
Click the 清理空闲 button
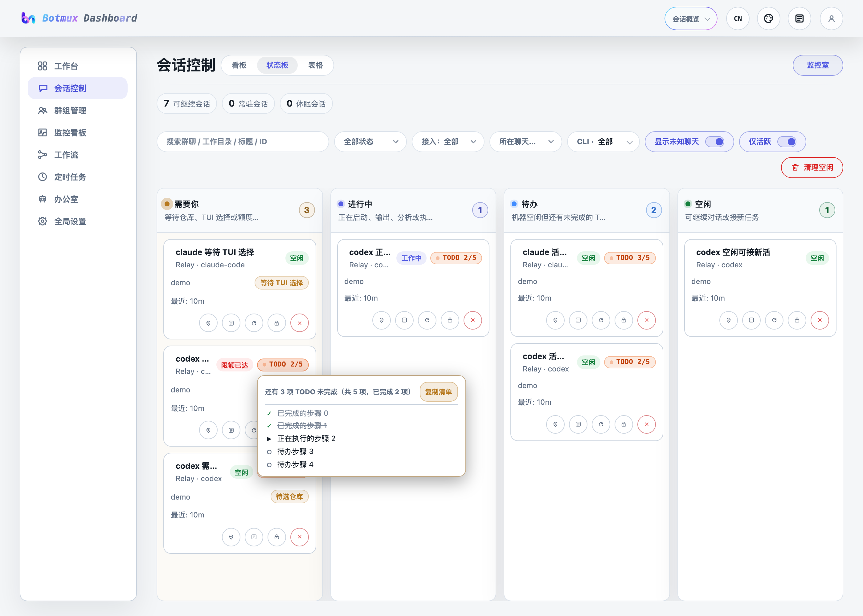pos(812,167)
